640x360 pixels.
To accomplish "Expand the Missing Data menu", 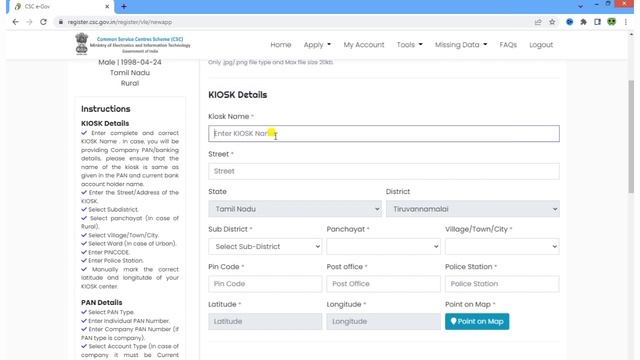I will (x=461, y=45).
